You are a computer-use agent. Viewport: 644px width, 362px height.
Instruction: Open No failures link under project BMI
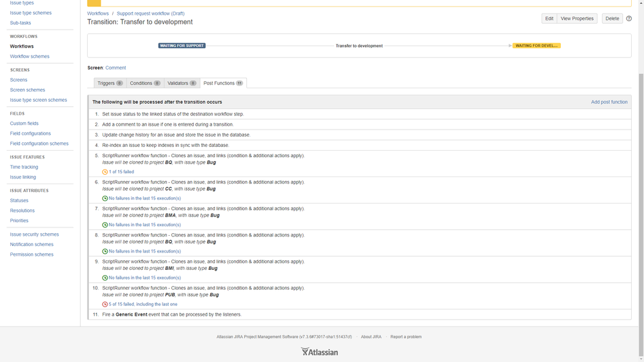[x=144, y=278]
